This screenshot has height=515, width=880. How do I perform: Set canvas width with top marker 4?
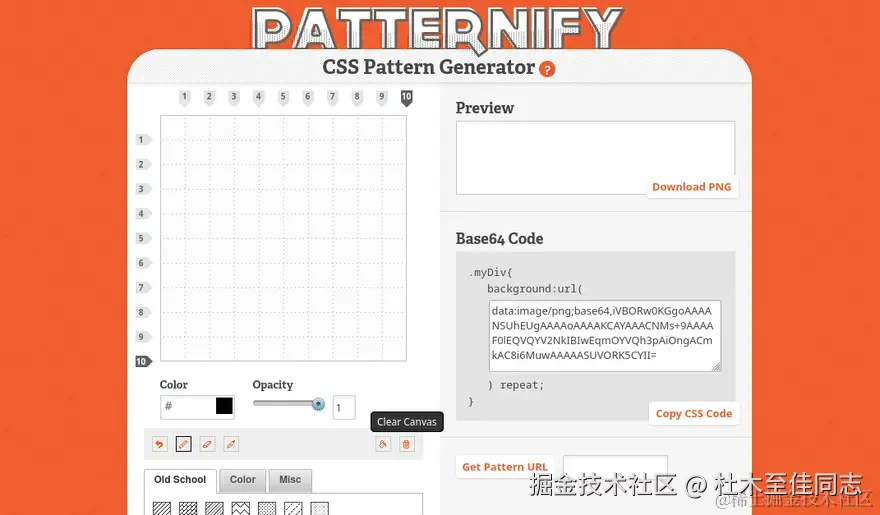pyautogui.click(x=258, y=98)
